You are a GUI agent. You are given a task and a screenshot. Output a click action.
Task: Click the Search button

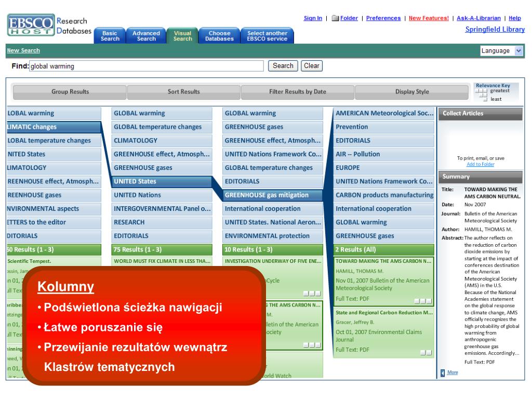click(x=283, y=66)
